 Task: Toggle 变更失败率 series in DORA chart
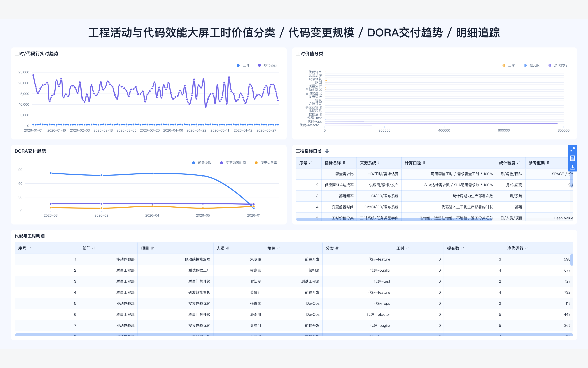coord(266,163)
